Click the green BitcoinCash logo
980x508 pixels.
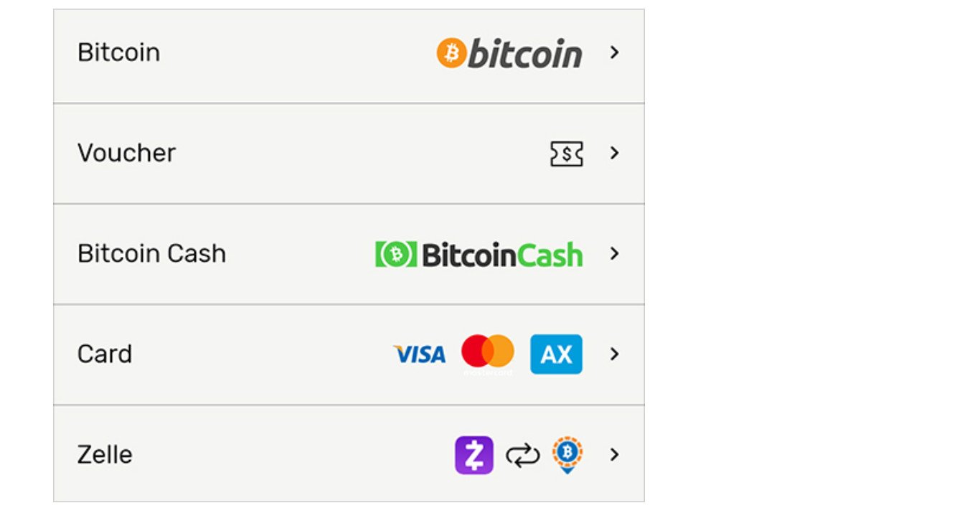coord(479,254)
